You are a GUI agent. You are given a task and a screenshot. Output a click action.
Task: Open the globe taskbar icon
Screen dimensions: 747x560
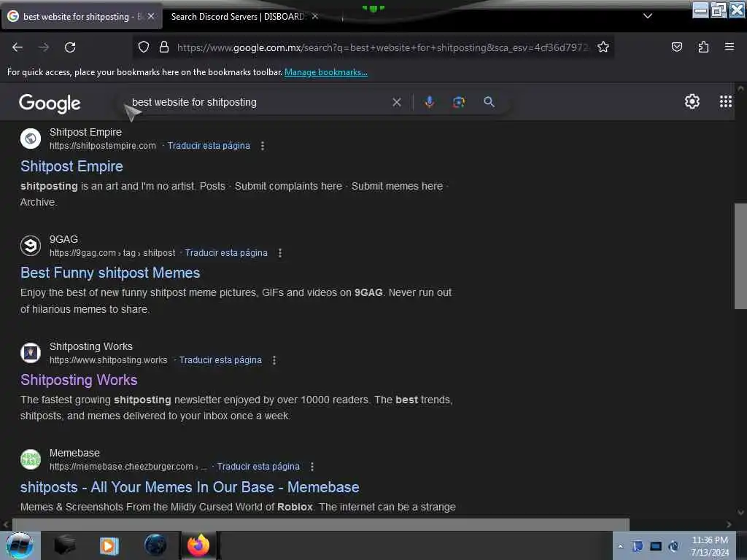(155, 545)
